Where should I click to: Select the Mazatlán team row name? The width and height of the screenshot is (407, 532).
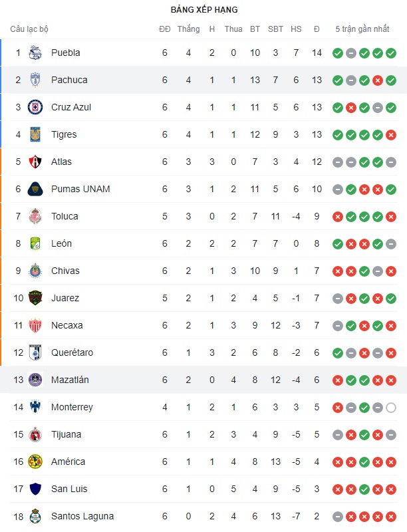click(70, 380)
